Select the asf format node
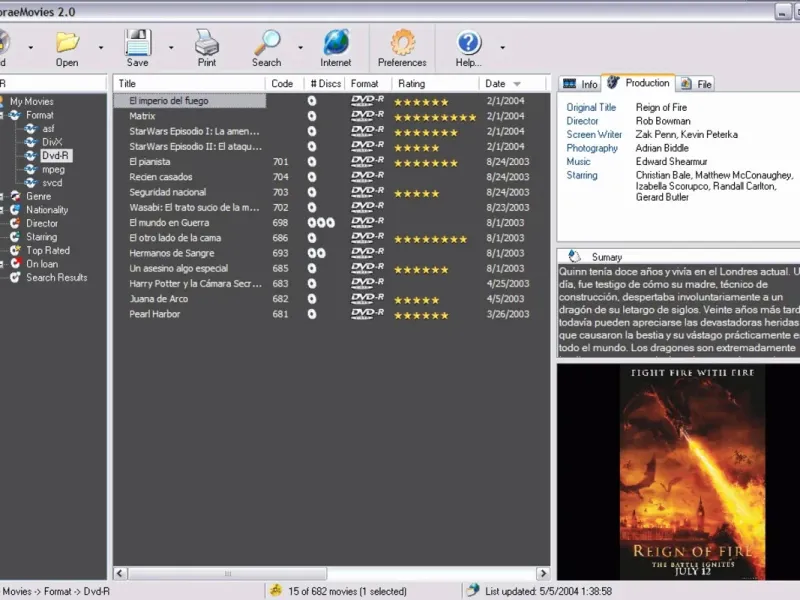This screenshot has height=600, width=800. tap(48, 129)
